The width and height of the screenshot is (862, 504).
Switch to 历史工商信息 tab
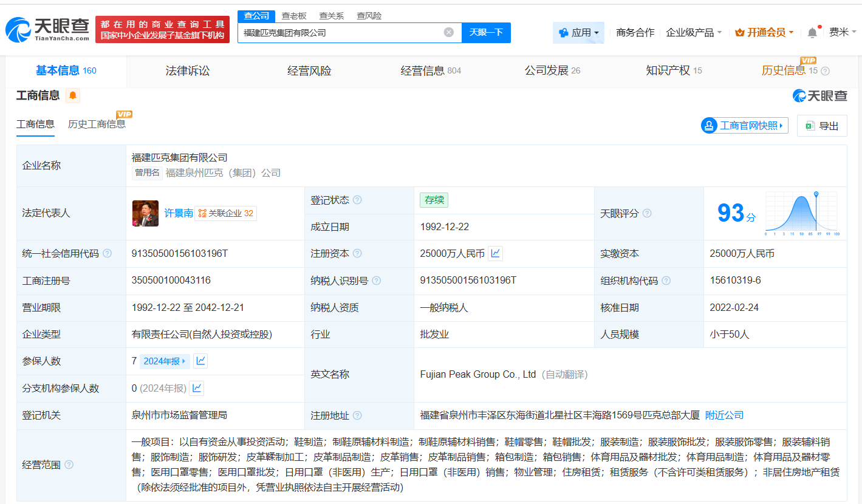[x=97, y=124]
